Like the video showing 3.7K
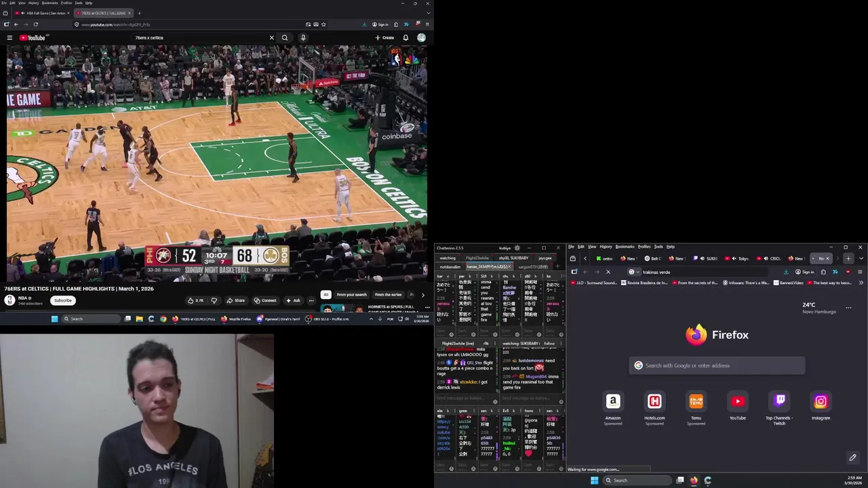 (x=196, y=300)
